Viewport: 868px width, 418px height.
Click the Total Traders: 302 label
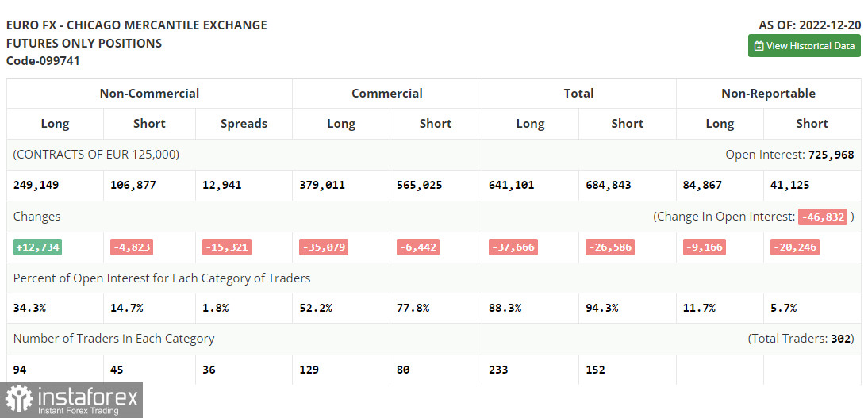[801, 339]
